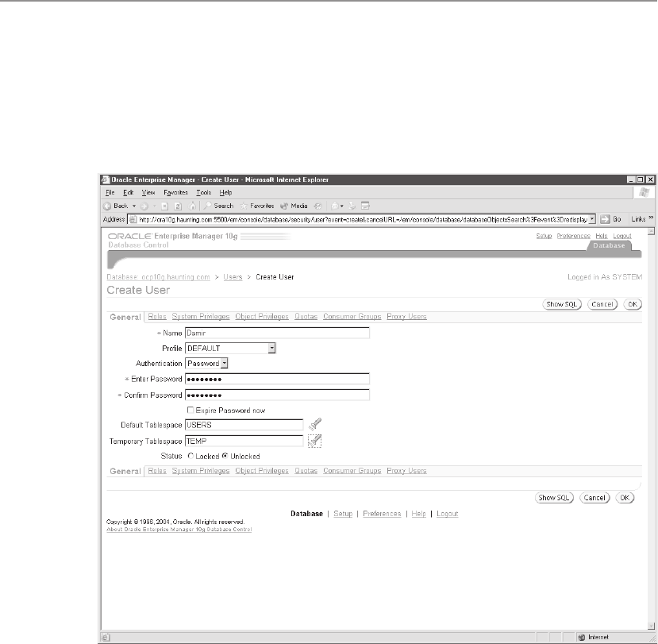The height and width of the screenshot is (644, 658).
Task: Open the Favorites menu
Action: (x=175, y=192)
